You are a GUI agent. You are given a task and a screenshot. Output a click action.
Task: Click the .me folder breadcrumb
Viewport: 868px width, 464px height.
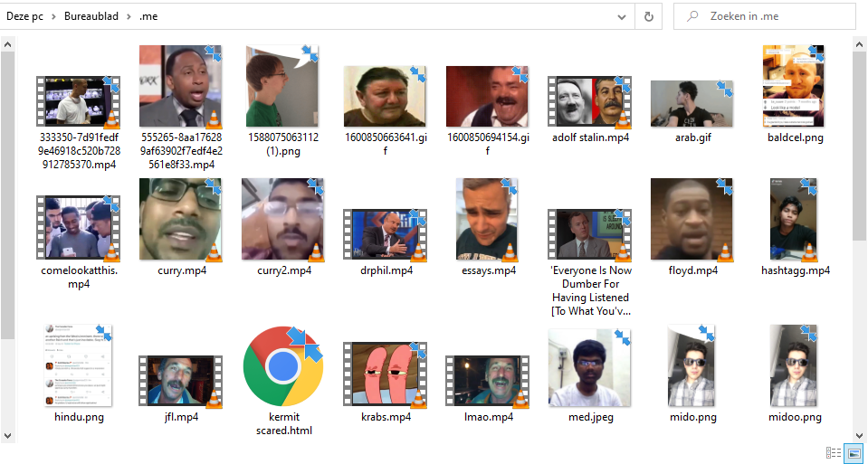tap(149, 16)
